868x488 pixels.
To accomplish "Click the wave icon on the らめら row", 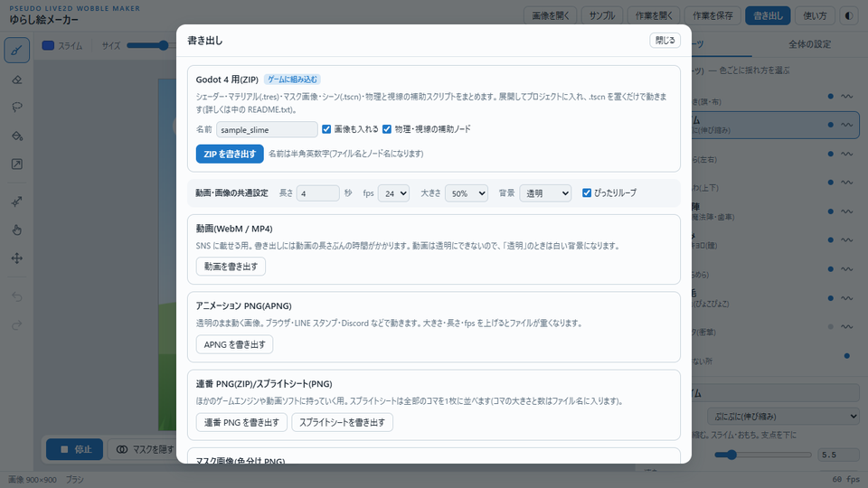I will [x=846, y=269].
